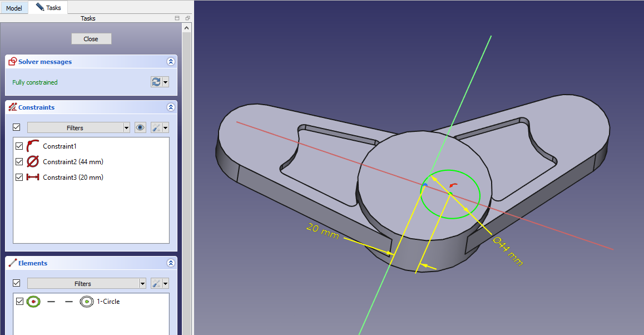The height and width of the screenshot is (335, 644).
Task: Click the Constraint3 horizontal distance icon
Action: coord(33,178)
